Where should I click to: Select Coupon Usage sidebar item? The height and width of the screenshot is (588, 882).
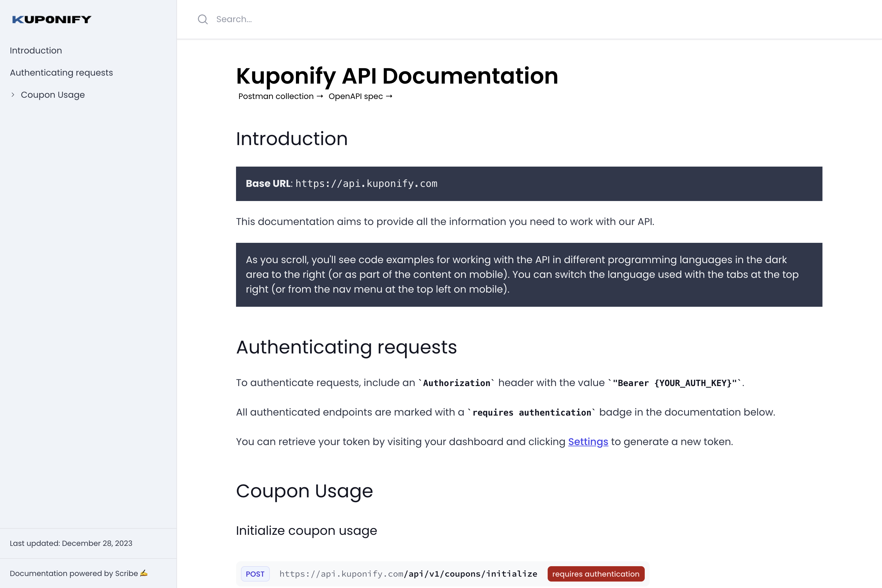[53, 95]
